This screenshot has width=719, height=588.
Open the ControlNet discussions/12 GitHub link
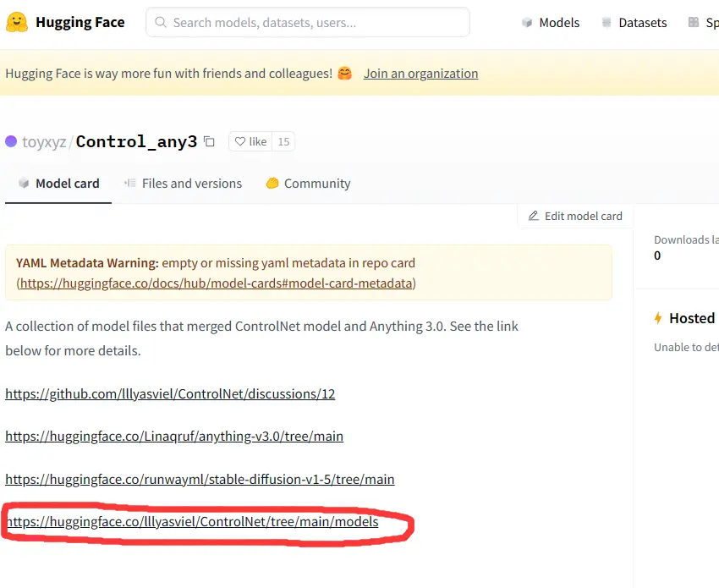[x=170, y=393]
